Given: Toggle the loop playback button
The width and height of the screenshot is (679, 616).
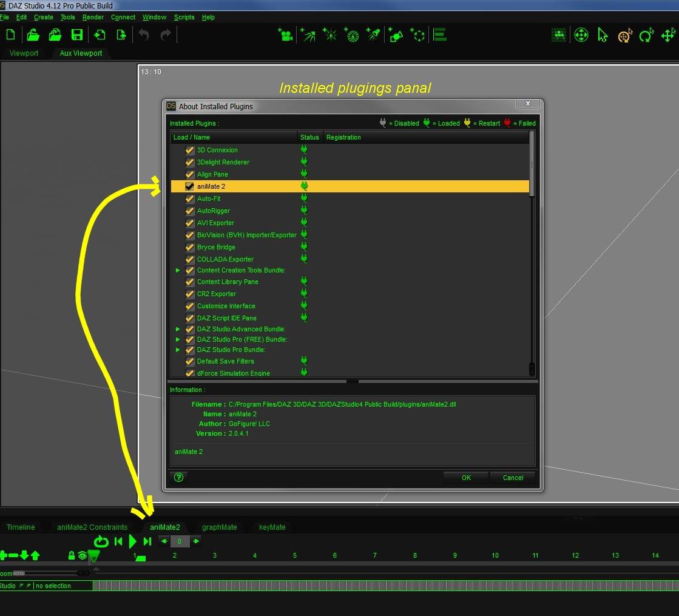Looking at the screenshot, I should tap(101, 541).
